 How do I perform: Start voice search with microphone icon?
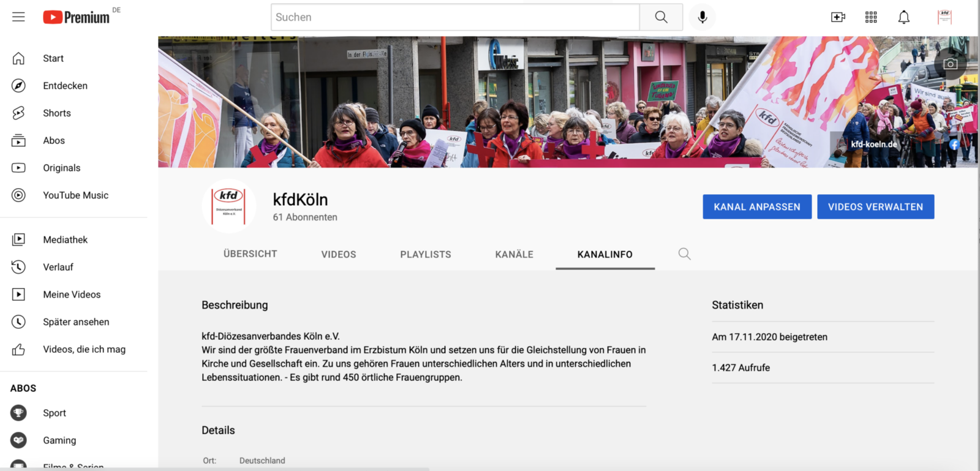pos(703,17)
